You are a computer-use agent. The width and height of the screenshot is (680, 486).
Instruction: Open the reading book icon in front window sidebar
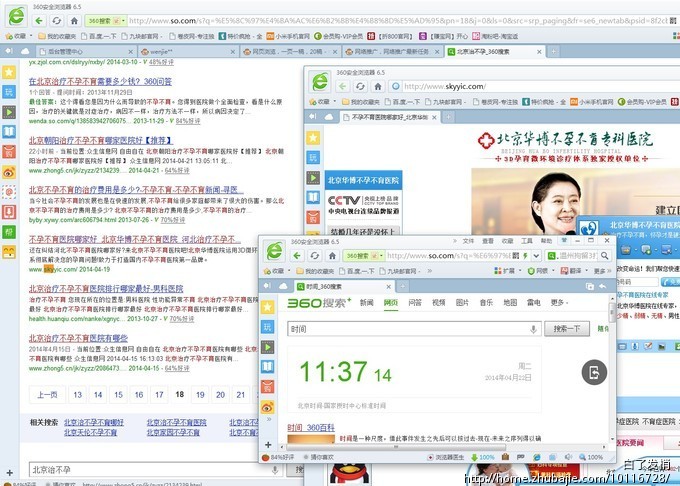tap(268, 367)
